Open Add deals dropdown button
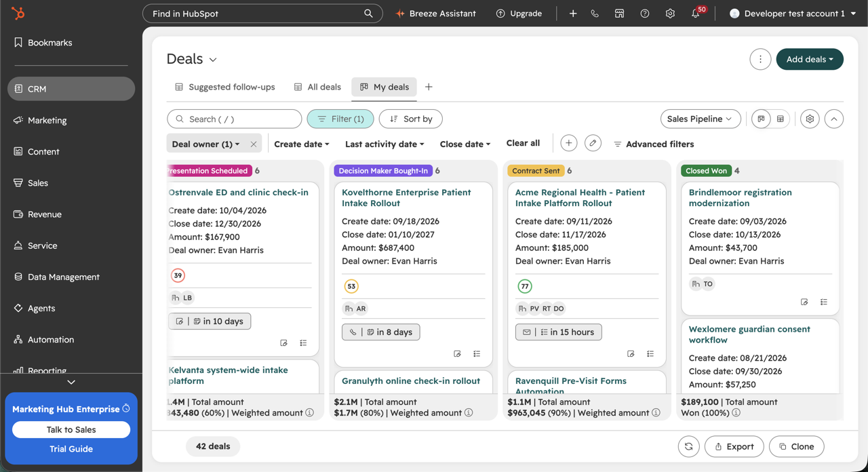The image size is (868, 472). 810,59
